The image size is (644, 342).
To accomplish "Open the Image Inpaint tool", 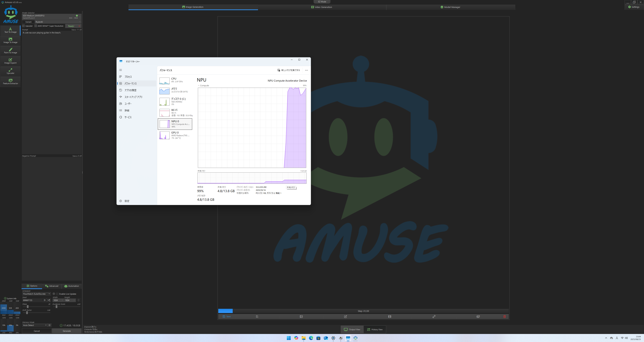I will pyautogui.click(x=10, y=61).
